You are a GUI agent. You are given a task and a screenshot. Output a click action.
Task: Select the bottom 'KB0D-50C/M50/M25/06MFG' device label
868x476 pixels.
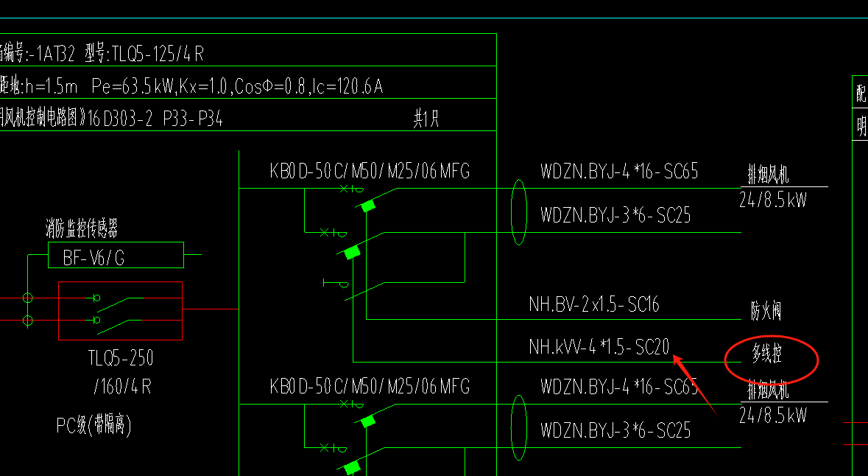coord(370,385)
